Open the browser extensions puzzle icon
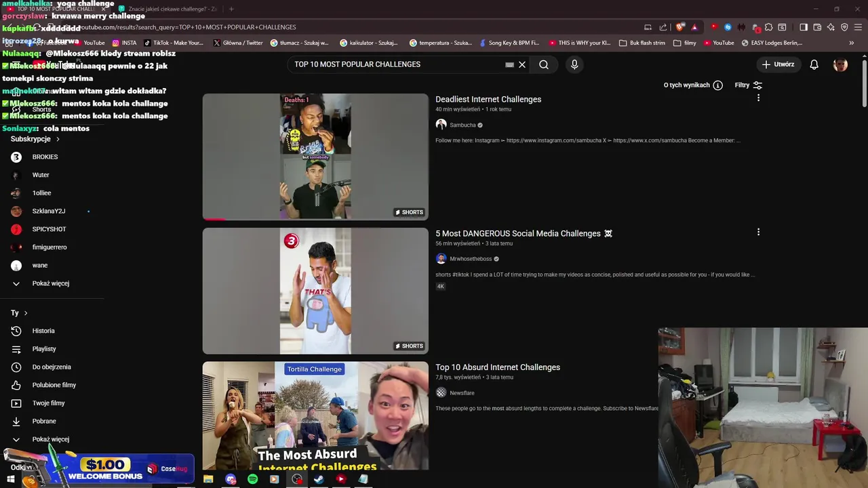The height and width of the screenshot is (488, 868). 768,27
